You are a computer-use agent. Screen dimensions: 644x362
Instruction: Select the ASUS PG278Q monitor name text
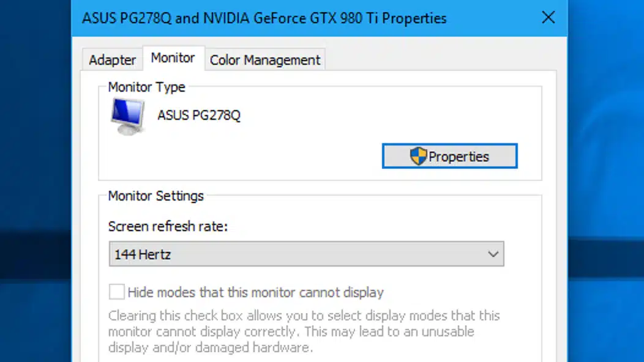click(x=199, y=116)
